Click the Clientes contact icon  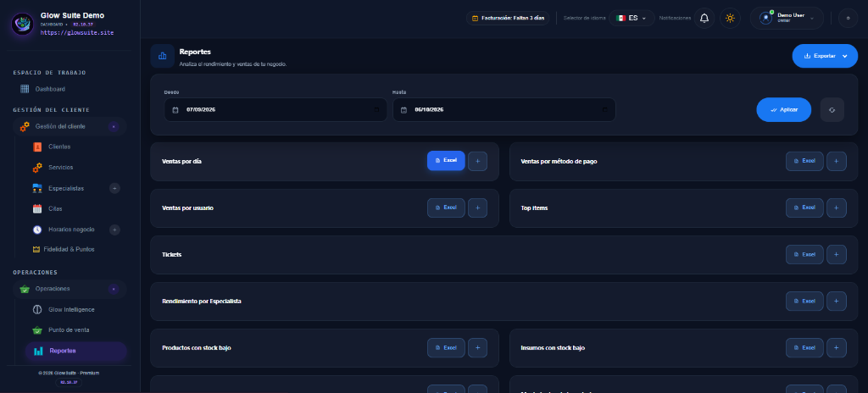tap(37, 147)
